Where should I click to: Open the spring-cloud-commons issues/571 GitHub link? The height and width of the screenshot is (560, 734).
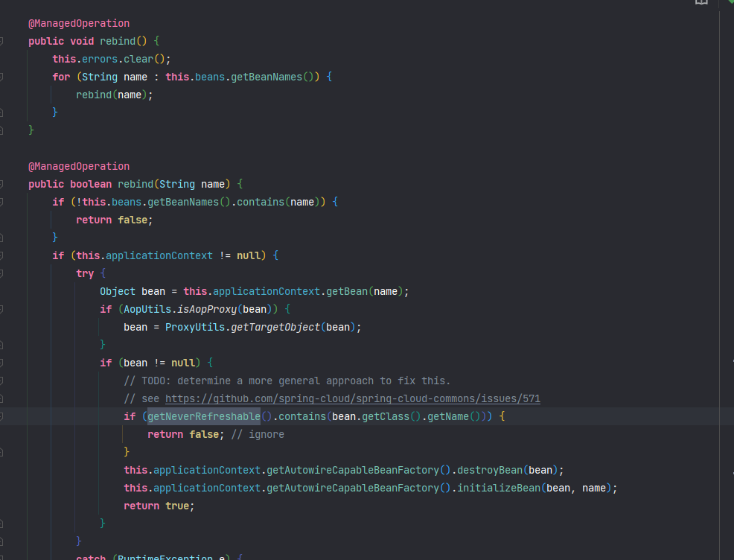click(x=353, y=398)
